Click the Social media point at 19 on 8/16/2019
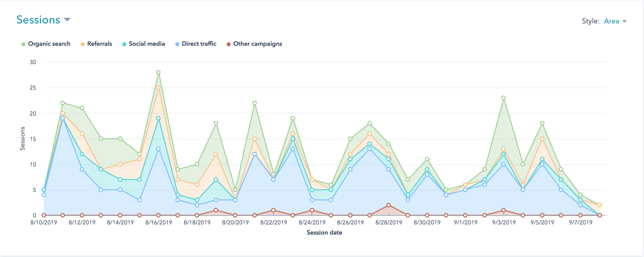 (x=158, y=118)
